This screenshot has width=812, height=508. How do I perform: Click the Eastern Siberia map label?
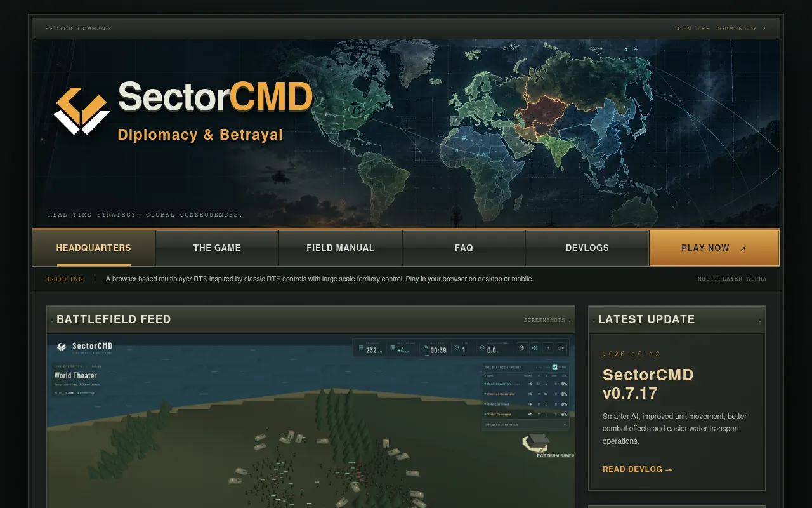(x=555, y=456)
